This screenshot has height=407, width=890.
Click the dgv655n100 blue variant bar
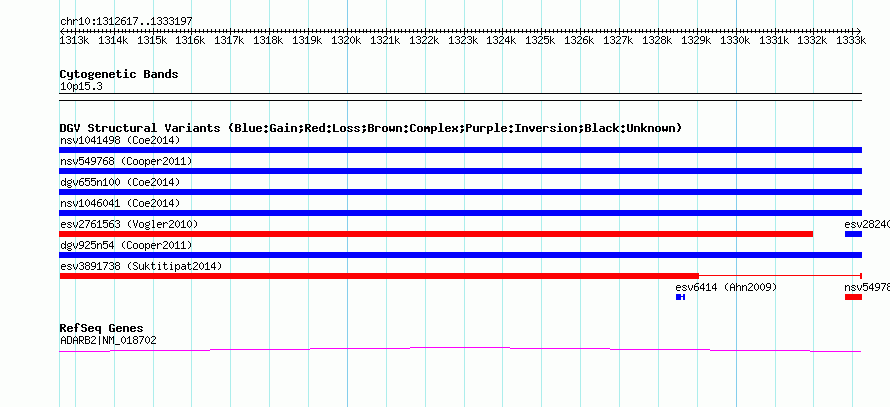click(460, 192)
